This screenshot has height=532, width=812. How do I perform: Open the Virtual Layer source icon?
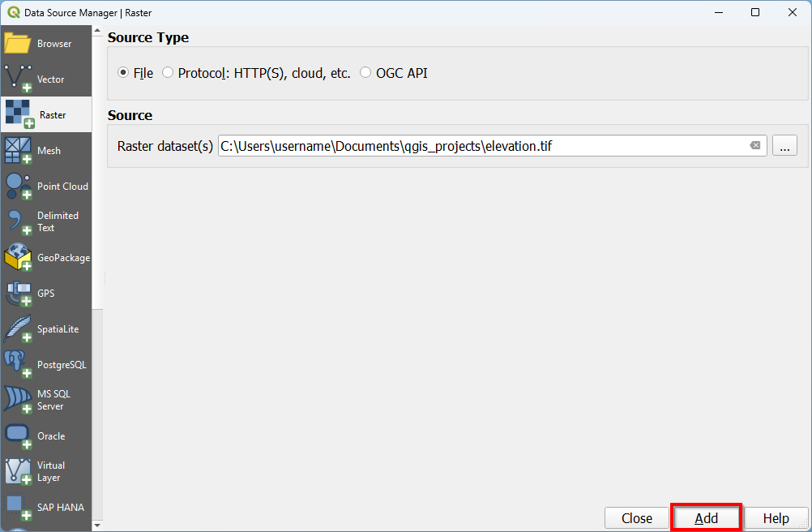(18, 471)
